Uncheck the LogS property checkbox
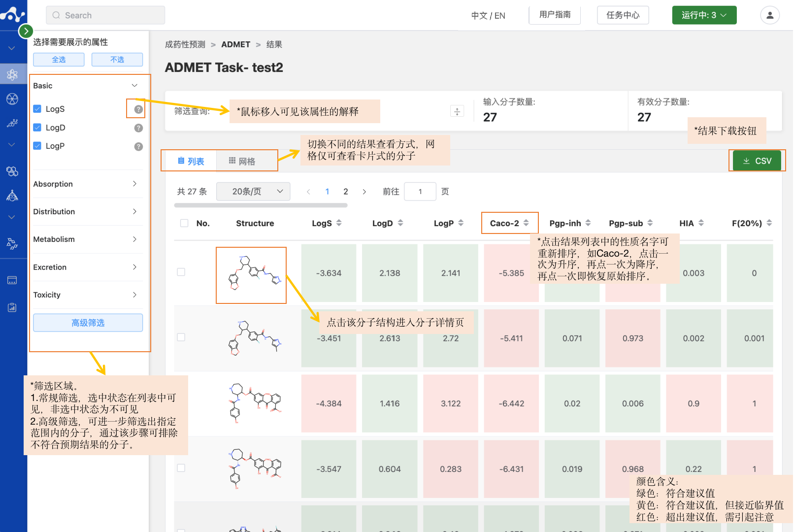 pos(37,108)
